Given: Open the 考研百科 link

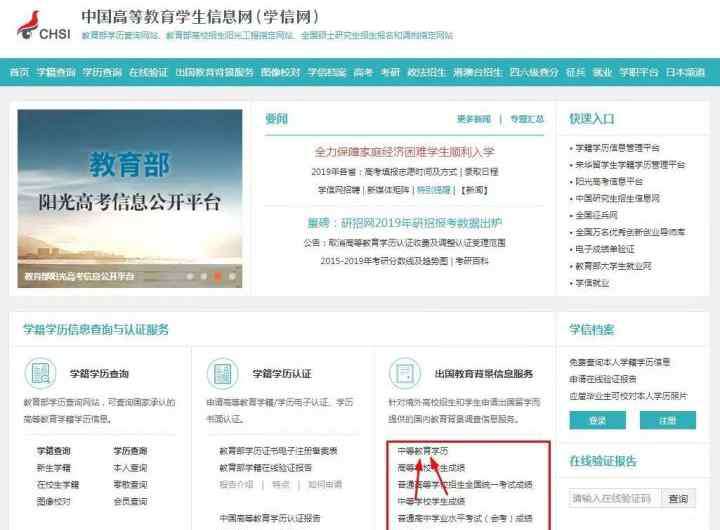Looking at the screenshot, I should pos(472,261).
